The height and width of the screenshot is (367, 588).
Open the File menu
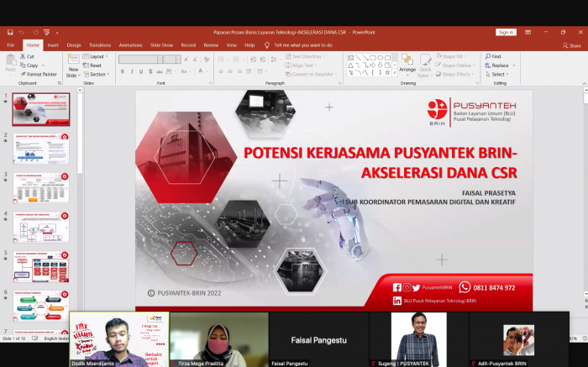click(x=11, y=45)
